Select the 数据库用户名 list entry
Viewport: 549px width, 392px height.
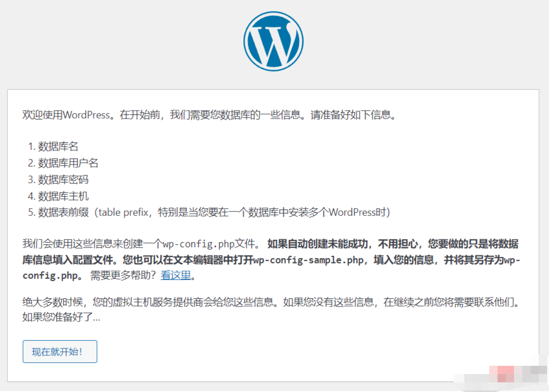pos(68,163)
